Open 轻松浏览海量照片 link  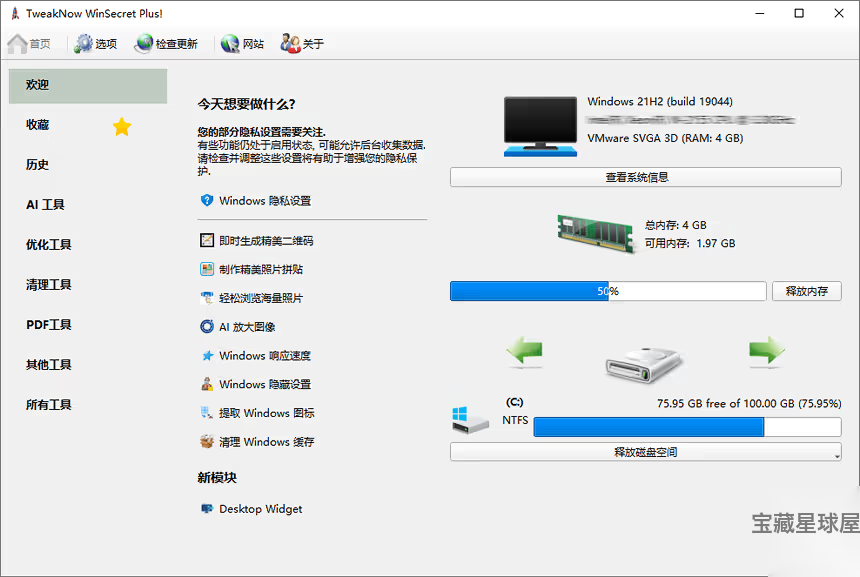[x=261, y=298]
